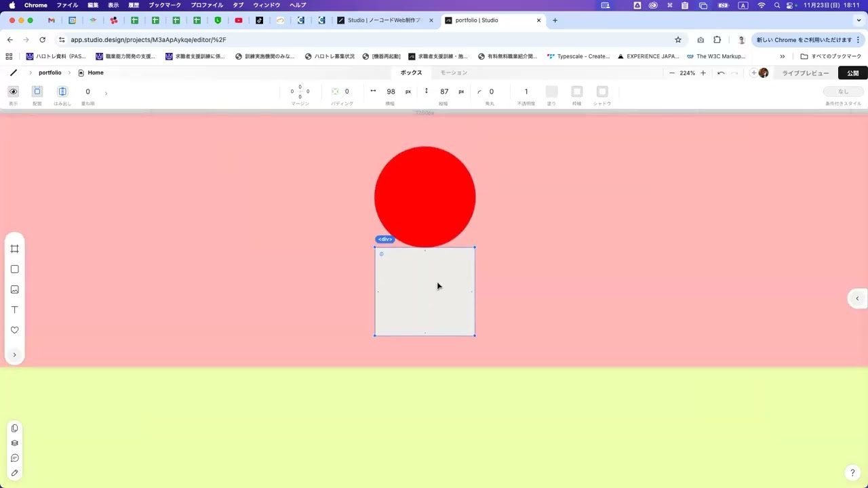
Task: Open the ブックマーク menu in the menu bar
Action: (165, 5)
